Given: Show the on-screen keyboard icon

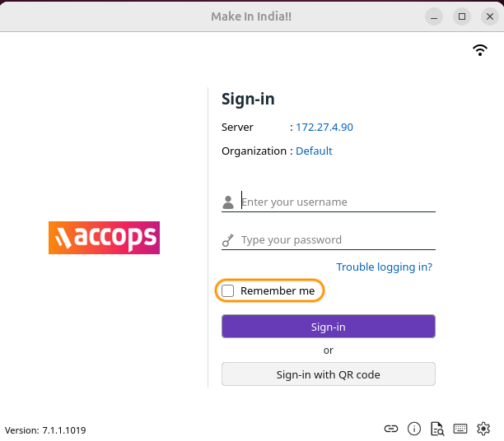Looking at the screenshot, I should 460,429.
